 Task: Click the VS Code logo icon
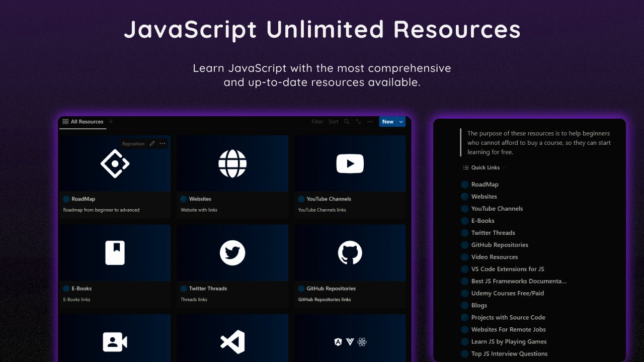[232, 342]
